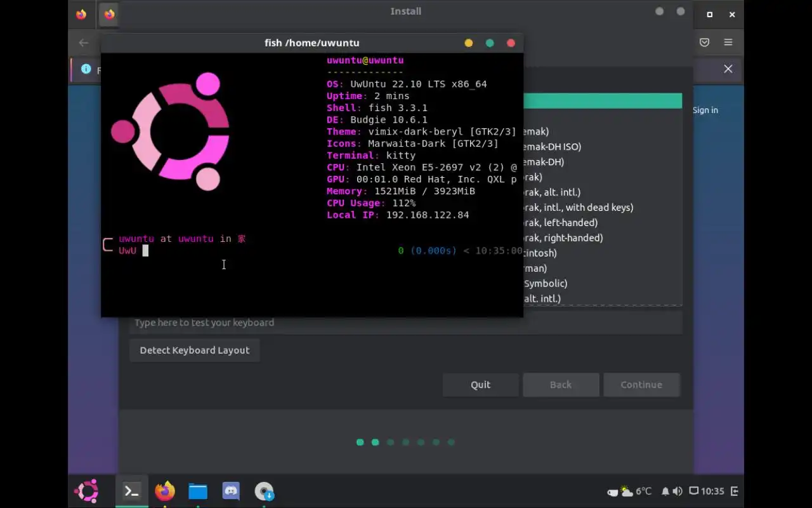Image resolution: width=812 pixels, height=508 pixels.
Task: Click the Quit button in installer
Action: coord(481,385)
